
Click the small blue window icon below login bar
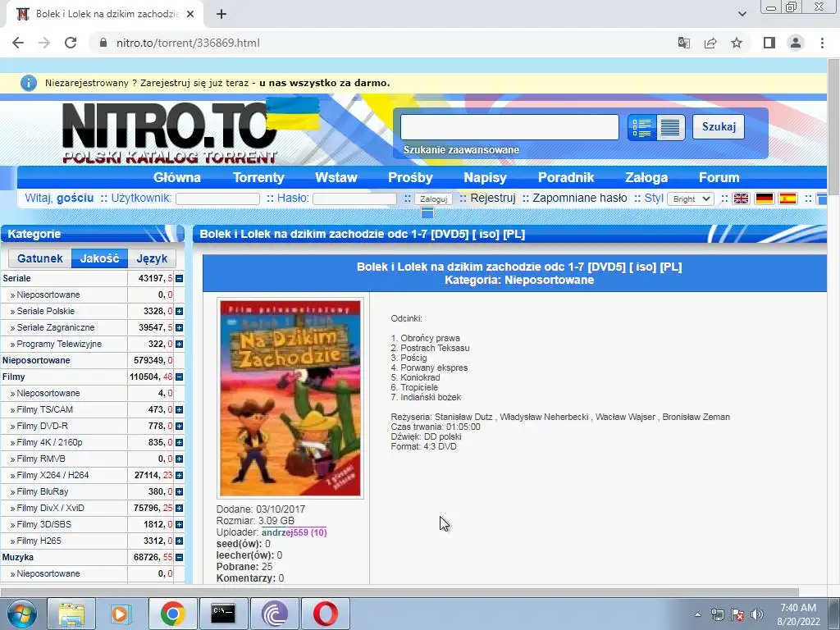427,213
